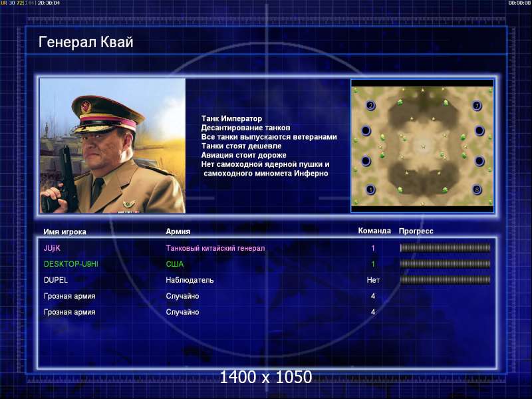Click the 20:38:04 clock readout
This screenshot has height=399, width=532.
pos(49,3)
